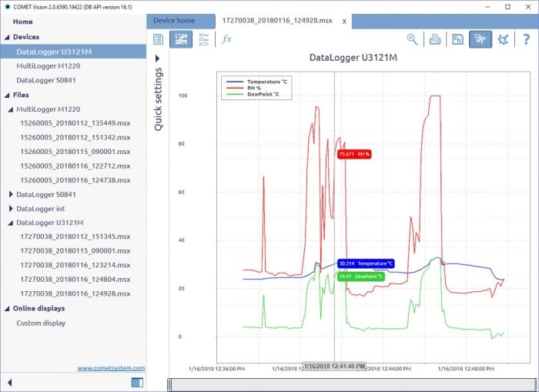Activate the zoom magnifier tool
The height and width of the screenshot is (392, 539).
pyautogui.click(x=413, y=39)
